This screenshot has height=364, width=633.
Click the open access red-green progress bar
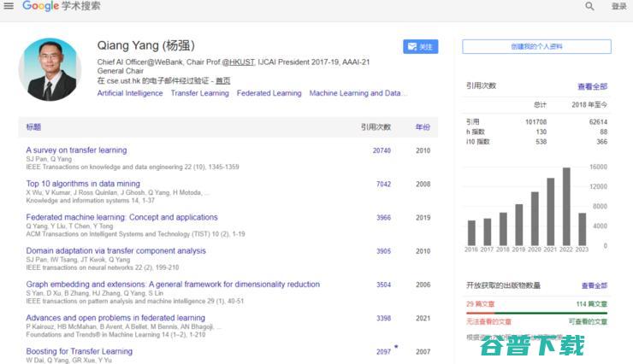point(536,313)
